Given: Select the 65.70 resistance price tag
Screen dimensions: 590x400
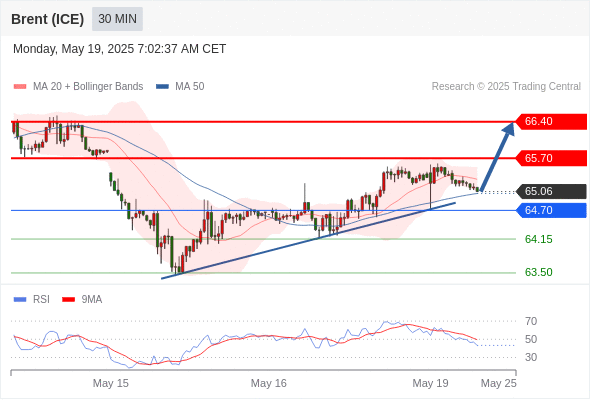Looking at the screenshot, I should tap(551, 158).
